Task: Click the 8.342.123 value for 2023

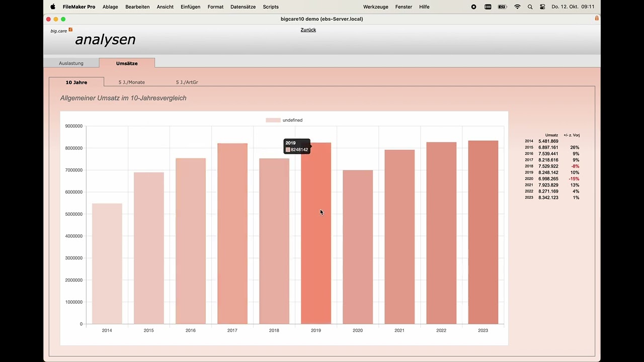Action: [x=548, y=198]
